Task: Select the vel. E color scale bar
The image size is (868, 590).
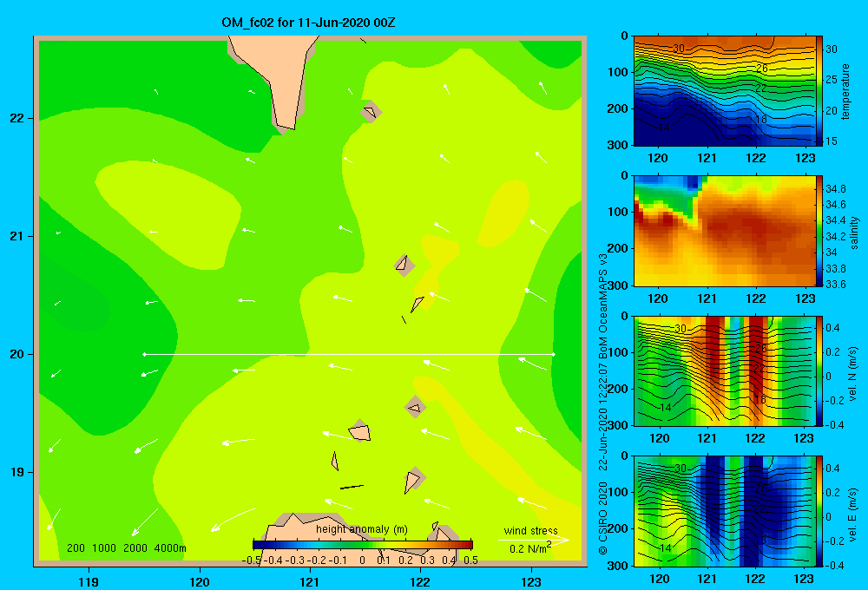Action: pos(819,511)
